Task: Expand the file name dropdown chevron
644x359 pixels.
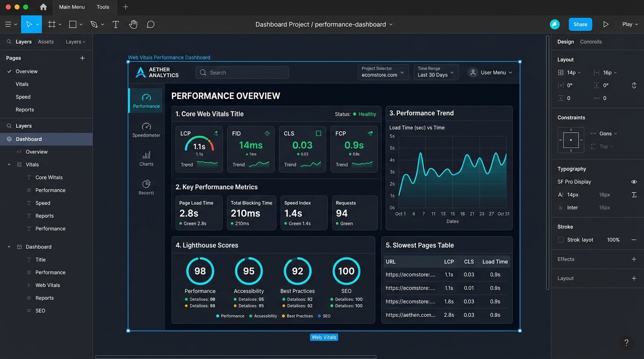Action: 391,24
